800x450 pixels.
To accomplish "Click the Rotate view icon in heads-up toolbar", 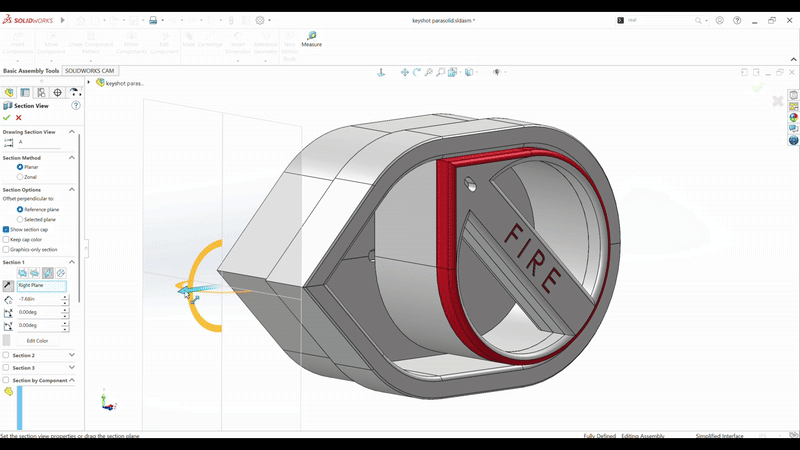I will (x=417, y=72).
